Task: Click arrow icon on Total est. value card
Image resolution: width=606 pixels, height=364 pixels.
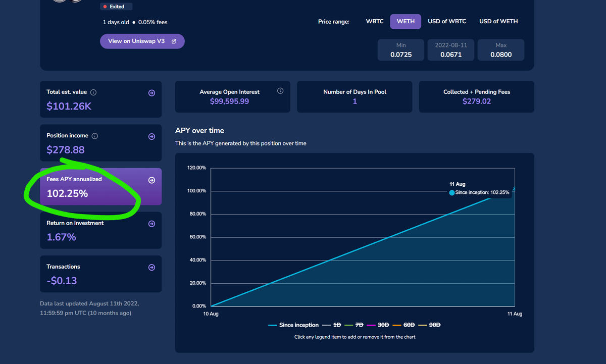Action: [151, 93]
